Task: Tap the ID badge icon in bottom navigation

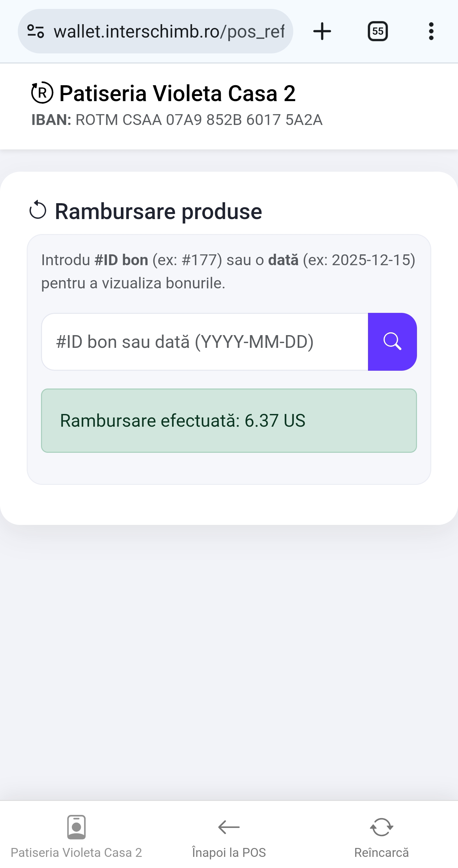Action: [x=76, y=827]
